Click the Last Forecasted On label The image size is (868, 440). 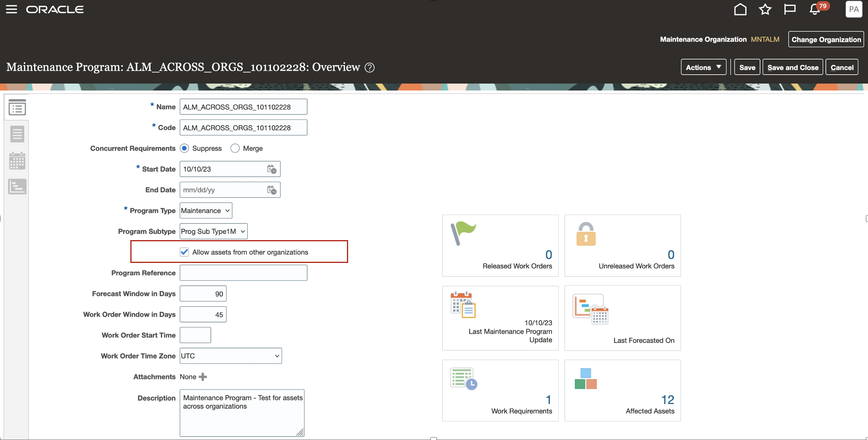[644, 341]
